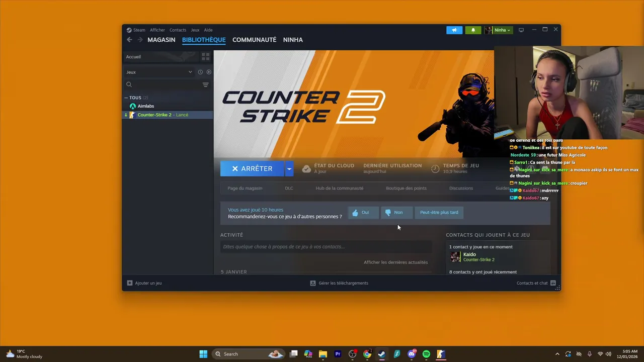The image size is (644, 362).
Task: Open Premiere Pro from the taskbar
Action: click(338, 354)
